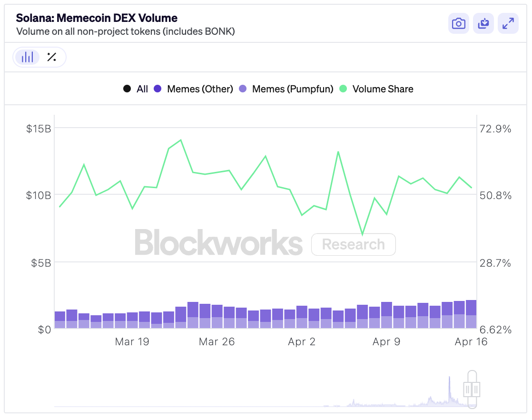This screenshot has height=420, width=532.
Task: Click the Apr 2 x-axis label
Action: point(301,342)
